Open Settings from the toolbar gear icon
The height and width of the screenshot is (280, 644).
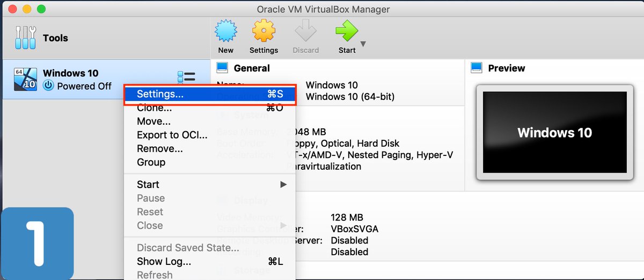264,31
